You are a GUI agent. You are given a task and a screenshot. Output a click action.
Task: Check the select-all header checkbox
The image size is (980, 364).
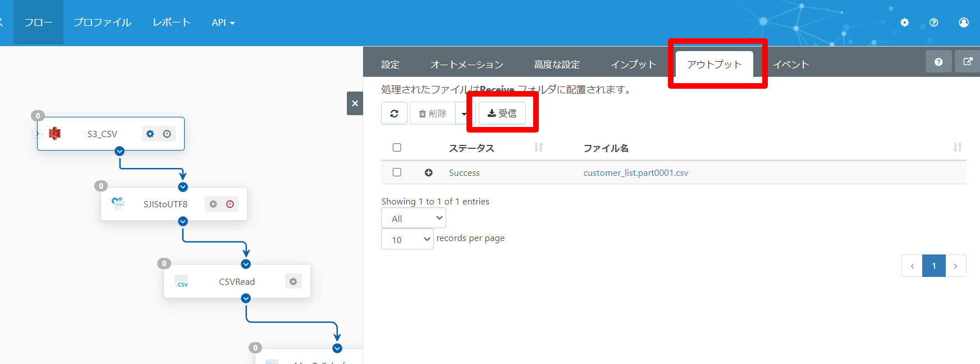[x=397, y=147]
